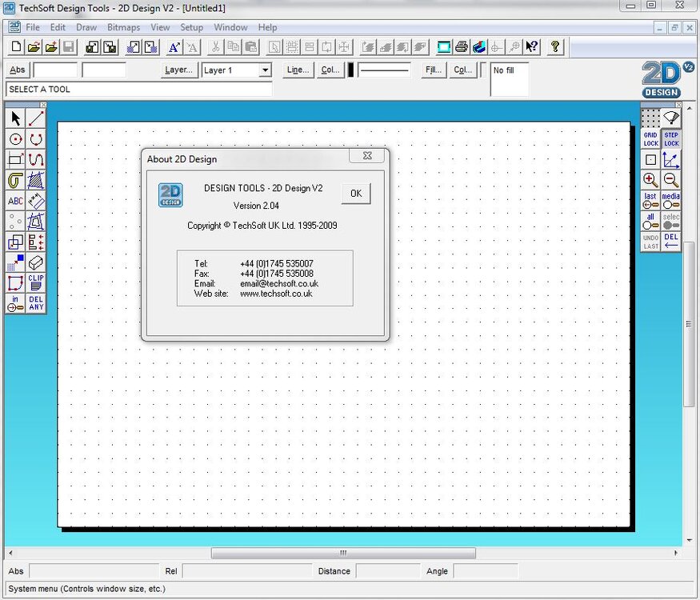
Task: Select the arc drawing tool
Action: 36,139
